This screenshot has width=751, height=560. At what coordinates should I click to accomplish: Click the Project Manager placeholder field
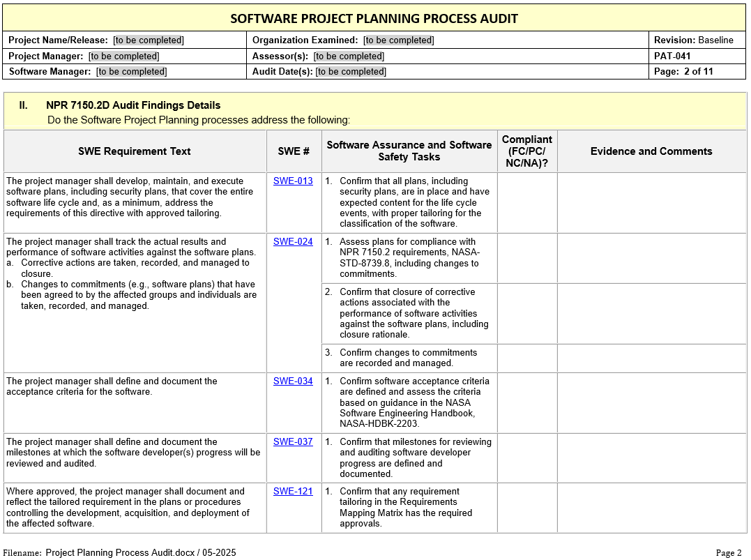coord(124,56)
